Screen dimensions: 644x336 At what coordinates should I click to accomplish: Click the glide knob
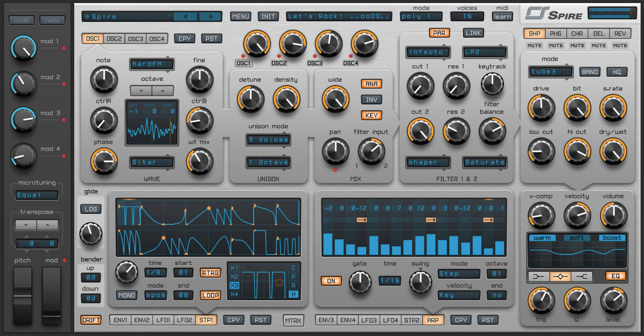coord(91,234)
